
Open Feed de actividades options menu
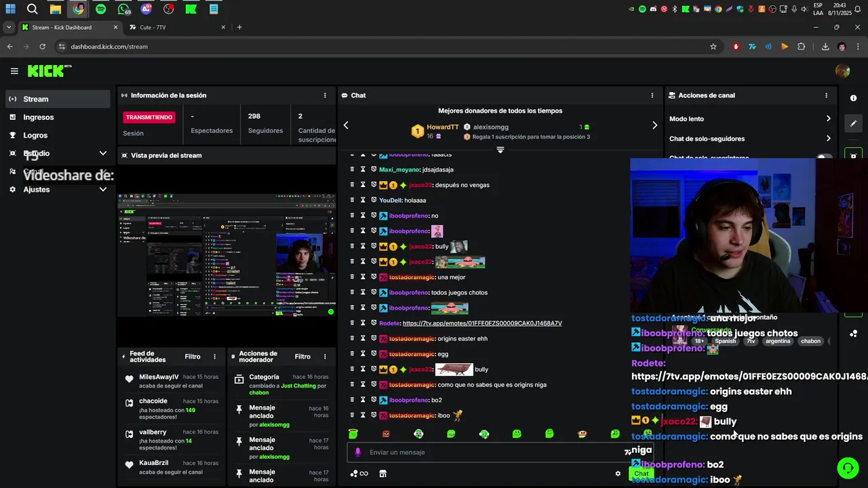(215, 357)
